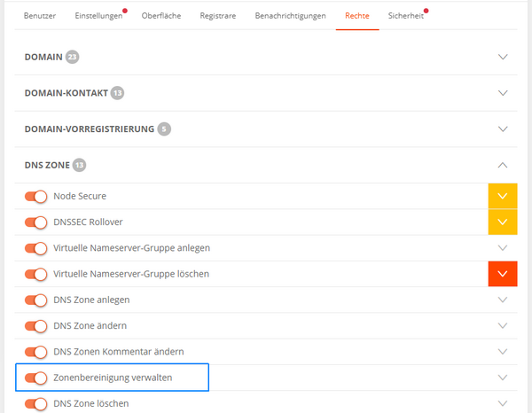Click the DOMAIN-KONTAKT section heading
The image size is (532, 413).
[x=66, y=93]
